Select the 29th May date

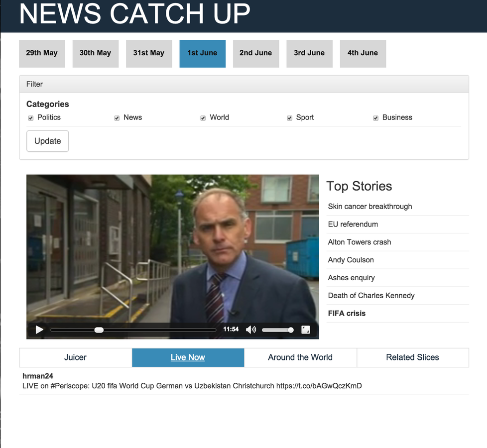click(x=42, y=53)
